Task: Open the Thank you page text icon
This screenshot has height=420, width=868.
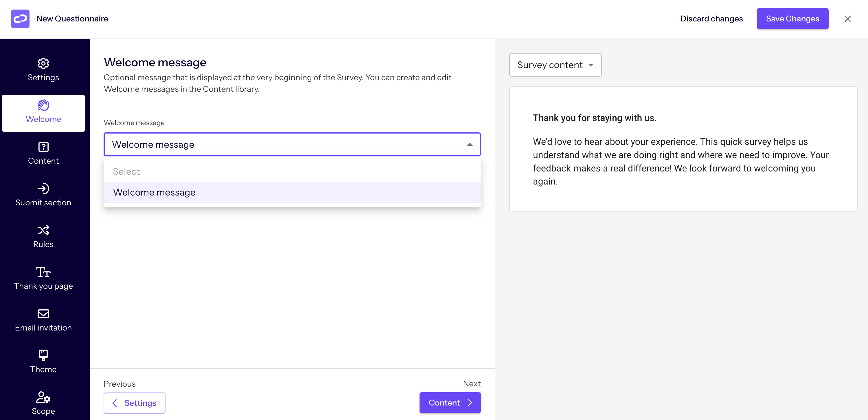Action: click(x=43, y=272)
